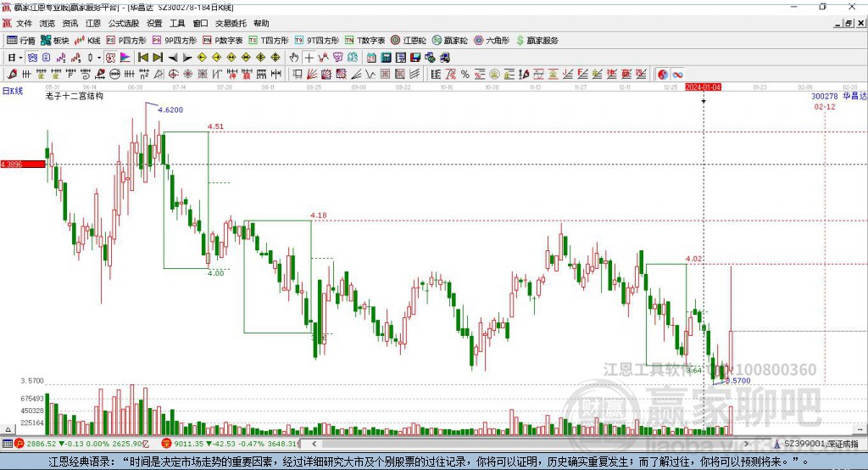Image resolution: width=868 pixels, height=470 pixels.
Task: Select the hand pan tool
Action: pos(294,58)
